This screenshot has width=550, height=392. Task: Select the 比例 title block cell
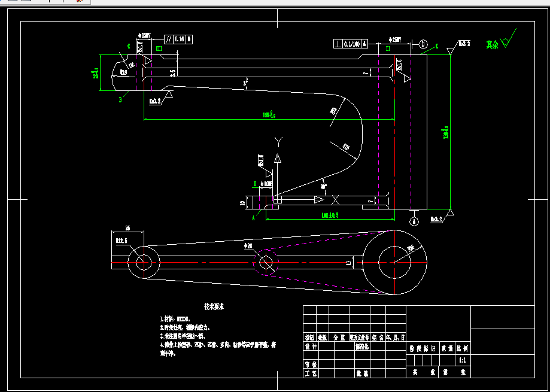point(462,350)
